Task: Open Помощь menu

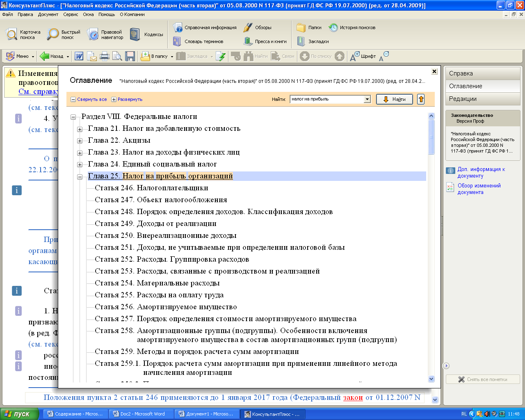Action: coord(107,14)
